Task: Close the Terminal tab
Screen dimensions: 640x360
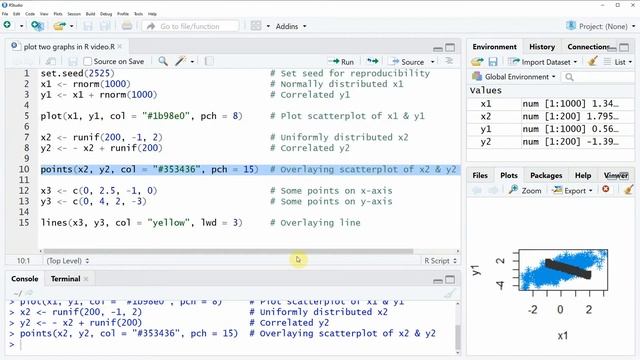Action: tap(86, 279)
